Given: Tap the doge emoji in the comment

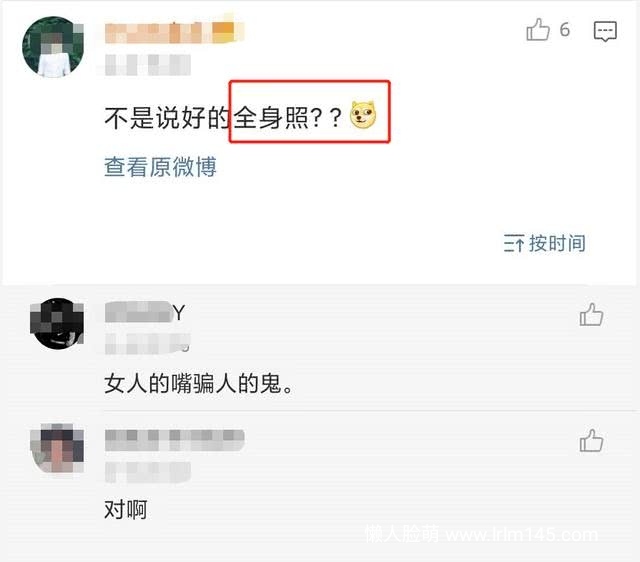Looking at the screenshot, I should (363, 115).
